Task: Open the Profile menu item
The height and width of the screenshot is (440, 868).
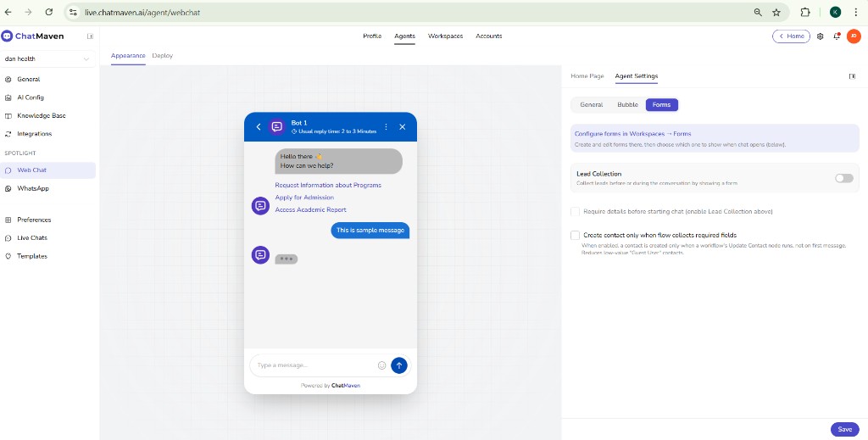Action: [372, 36]
